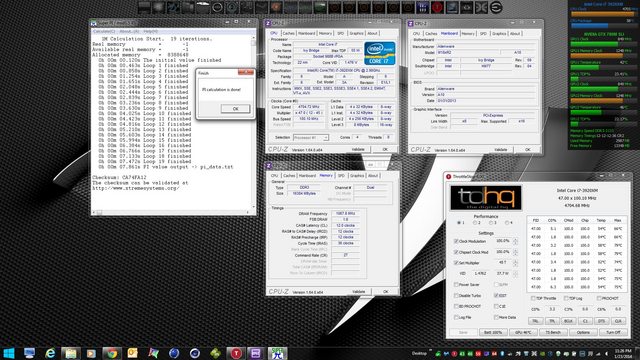Screen dimensions: 640x360
Task: Click the BCLK button in ThrottleStop
Action: (x=568, y=321)
